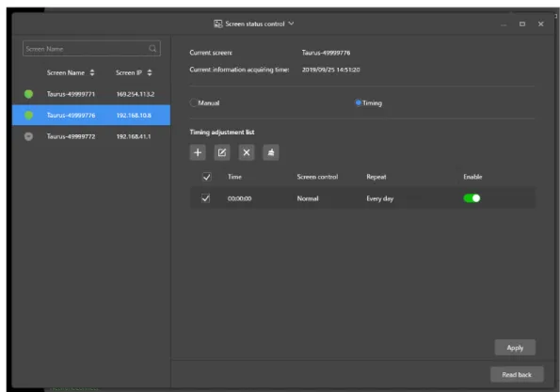Click the acquiring time 2019/09/25 14:51:20
Viewport: 560px width, 392px height.
[x=330, y=70]
